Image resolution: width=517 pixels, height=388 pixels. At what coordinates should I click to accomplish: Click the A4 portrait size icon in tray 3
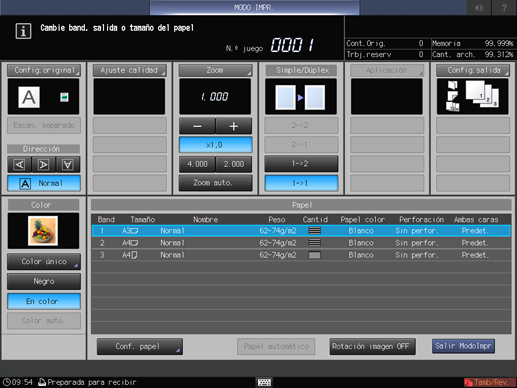coord(134,255)
